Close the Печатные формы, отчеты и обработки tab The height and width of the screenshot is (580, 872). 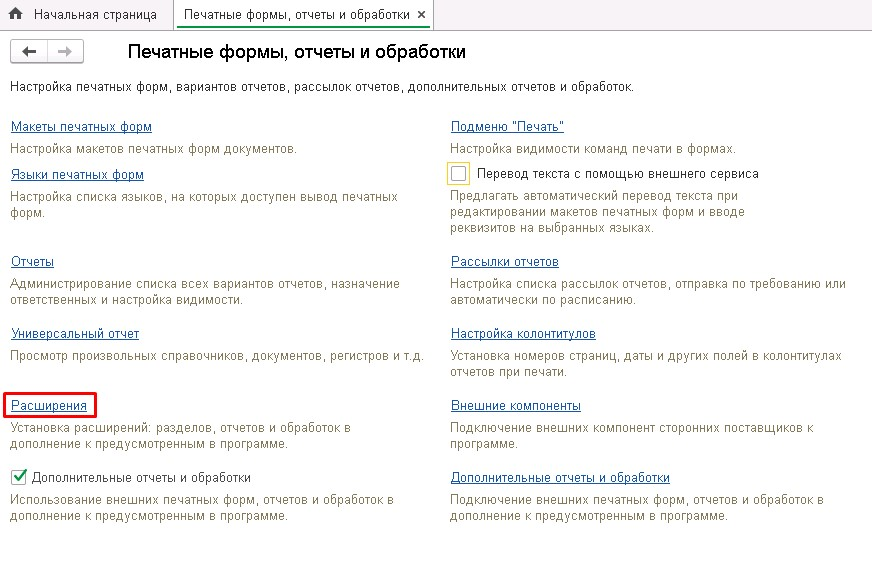coord(421,15)
